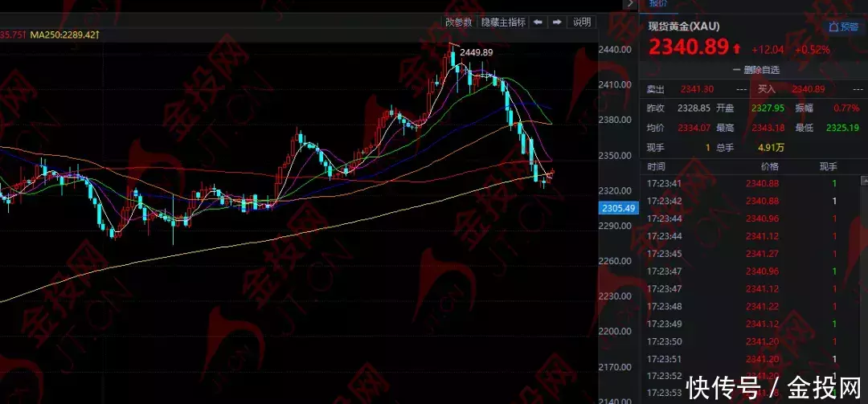Image resolution: width=868 pixels, height=404 pixels.
Task: Click the 现手 column header in tick list
Action: [828, 166]
